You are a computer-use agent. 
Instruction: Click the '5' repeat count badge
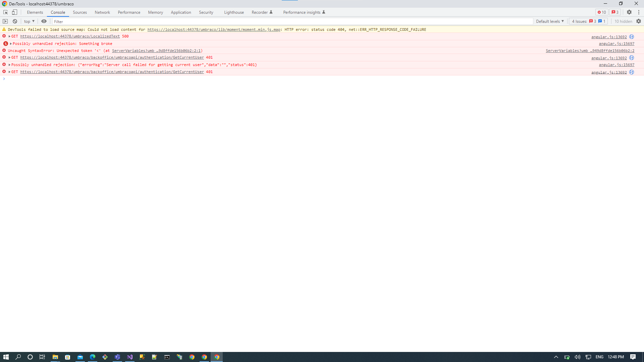(x=5, y=44)
